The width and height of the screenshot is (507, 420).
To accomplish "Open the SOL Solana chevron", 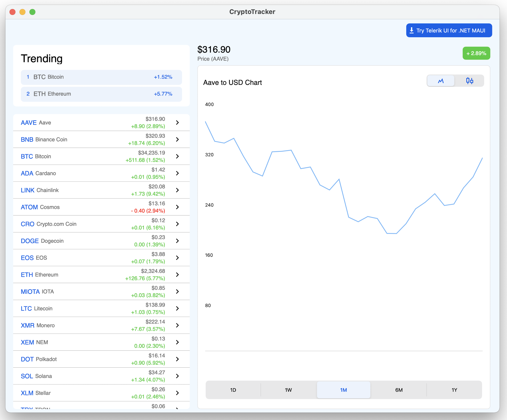I will coord(177,376).
